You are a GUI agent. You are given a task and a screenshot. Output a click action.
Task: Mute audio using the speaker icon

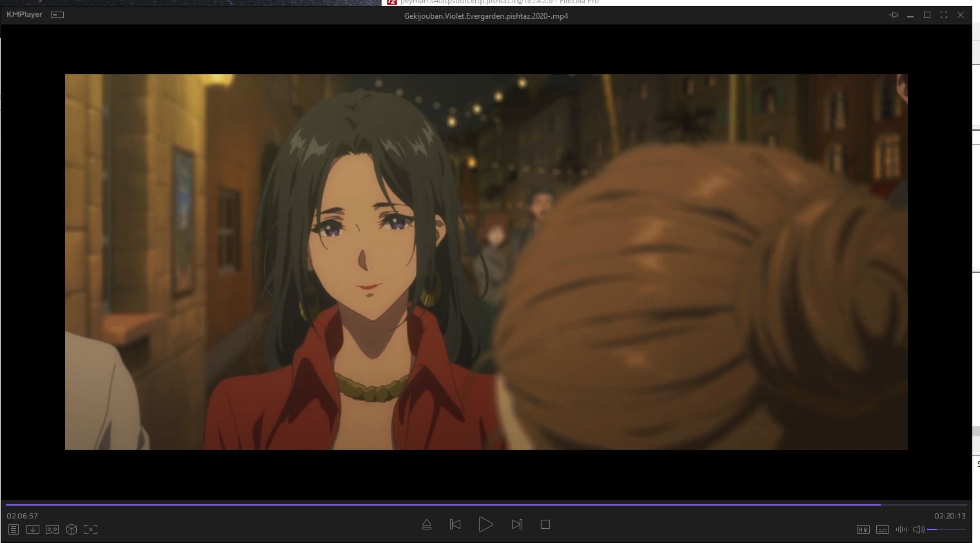point(918,529)
